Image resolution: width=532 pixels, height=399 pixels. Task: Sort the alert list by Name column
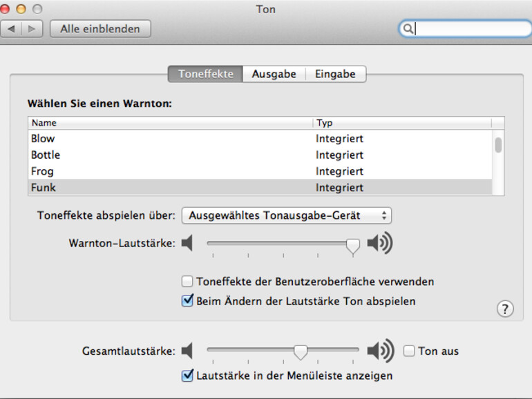coord(170,123)
